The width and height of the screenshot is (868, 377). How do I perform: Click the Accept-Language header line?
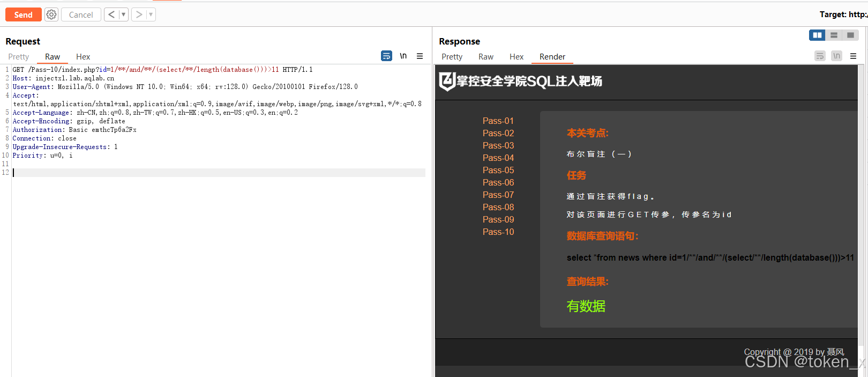[155, 113]
